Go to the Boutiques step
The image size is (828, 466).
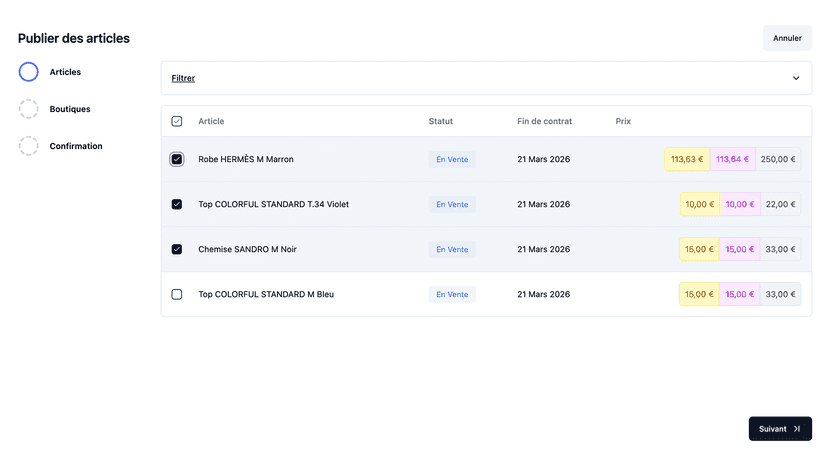tap(70, 109)
